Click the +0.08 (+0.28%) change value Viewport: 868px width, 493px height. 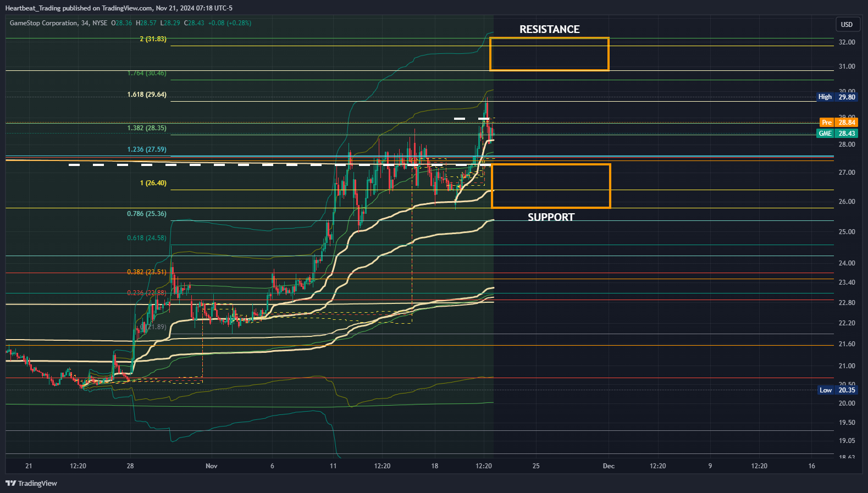[x=230, y=23]
